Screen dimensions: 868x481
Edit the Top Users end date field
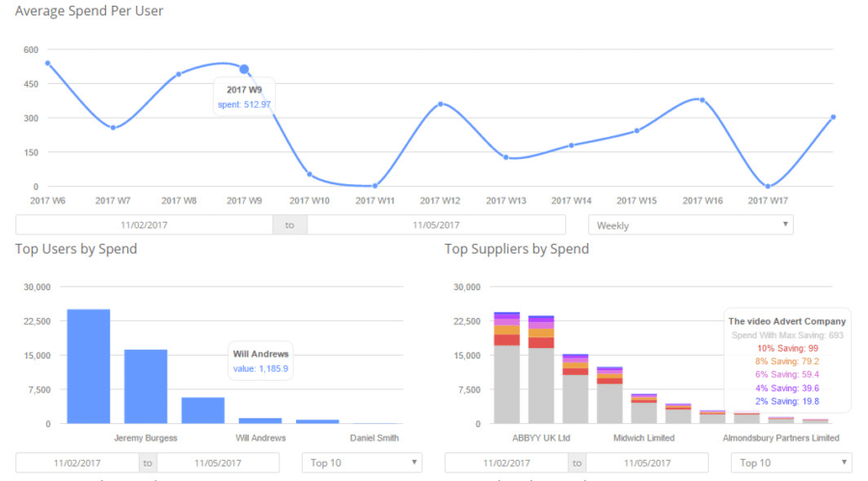point(218,463)
